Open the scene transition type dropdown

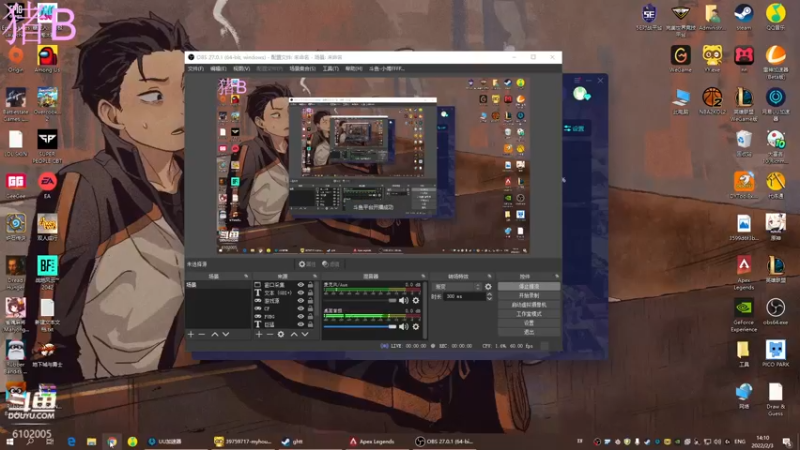click(x=457, y=287)
